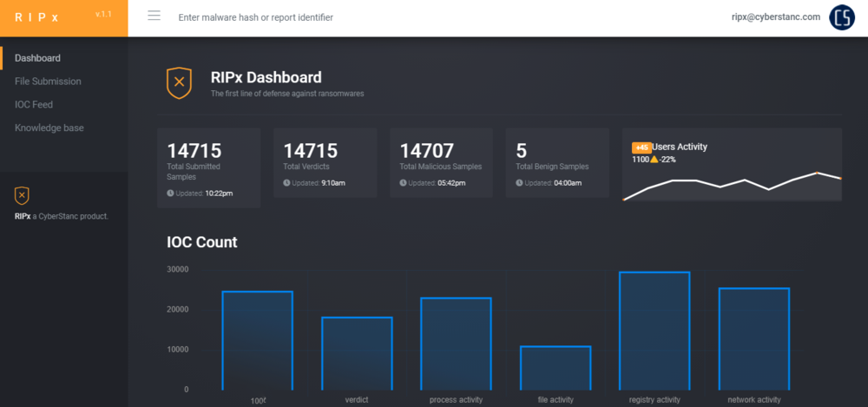Open File Submission in the sidebar
The image size is (868, 407).
pyautogui.click(x=48, y=82)
